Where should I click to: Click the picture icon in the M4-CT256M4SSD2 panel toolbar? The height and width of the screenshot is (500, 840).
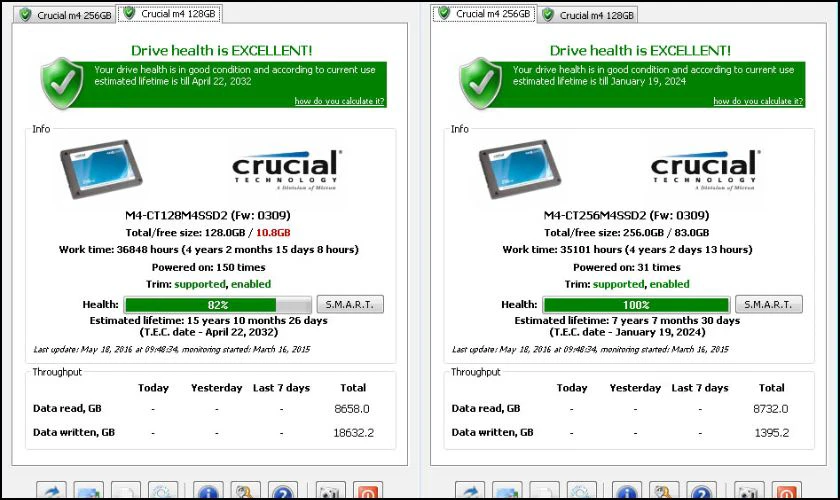[507, 490]
